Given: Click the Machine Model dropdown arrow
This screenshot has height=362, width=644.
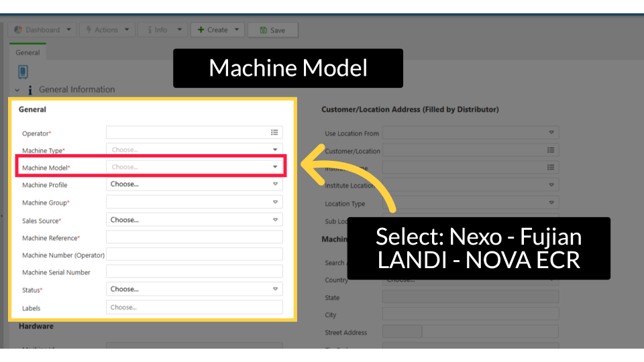Looking at the screenshot, I should pyautogui.click(x=275, y=167).
